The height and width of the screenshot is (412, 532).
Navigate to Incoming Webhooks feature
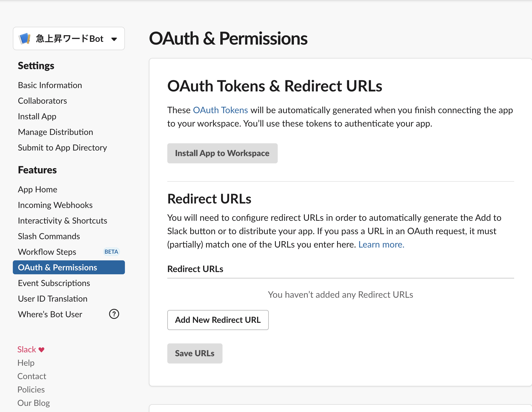(55, 205)
